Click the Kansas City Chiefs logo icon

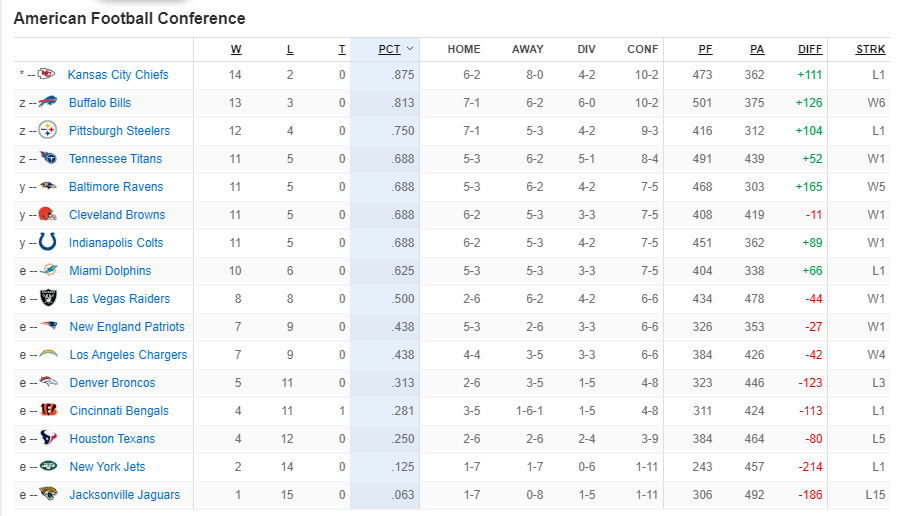[x=47, y=75]
